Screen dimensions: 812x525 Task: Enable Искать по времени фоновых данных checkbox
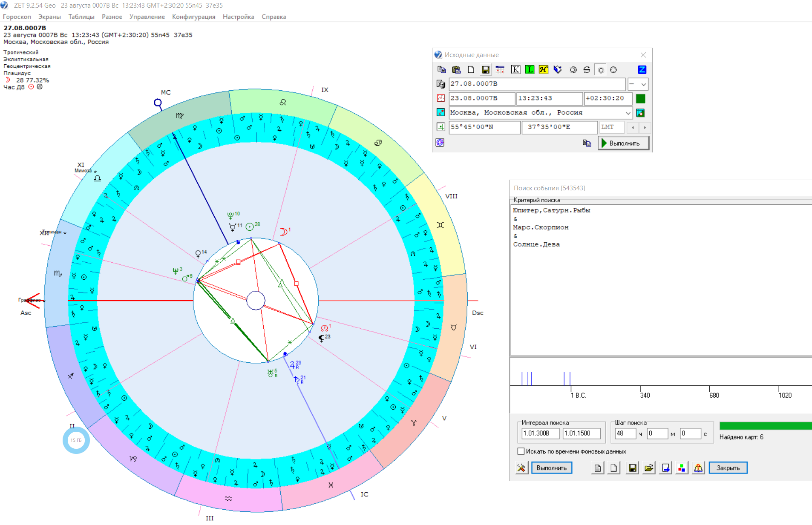click(521, 451)
